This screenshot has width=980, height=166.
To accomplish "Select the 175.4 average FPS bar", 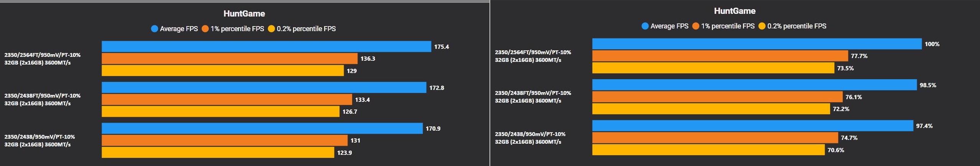I will tap(266, 46).
